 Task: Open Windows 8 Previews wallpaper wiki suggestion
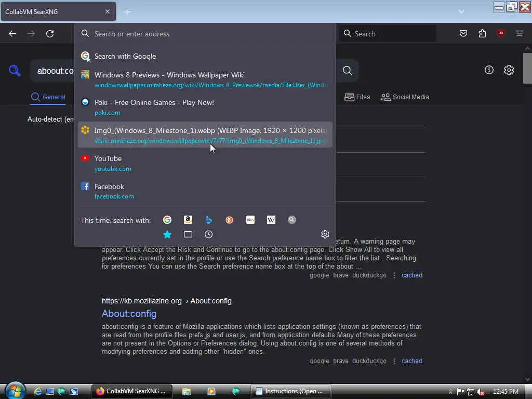tap(205, 79)
